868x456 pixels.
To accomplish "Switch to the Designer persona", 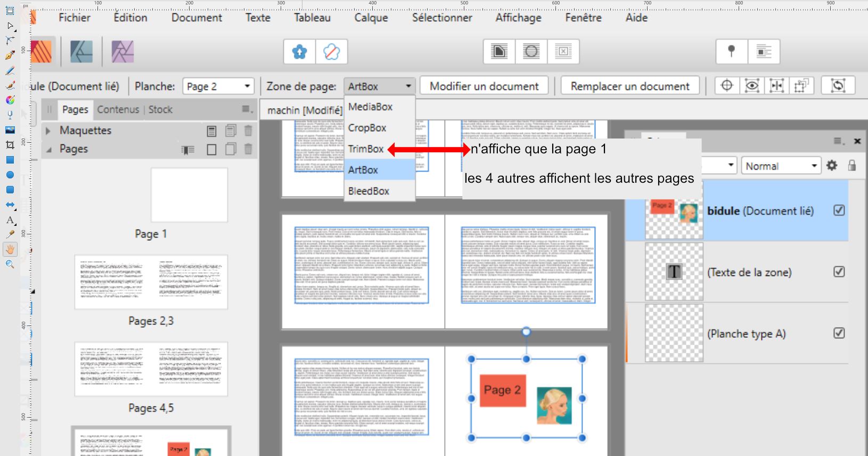I will (81, 52).
